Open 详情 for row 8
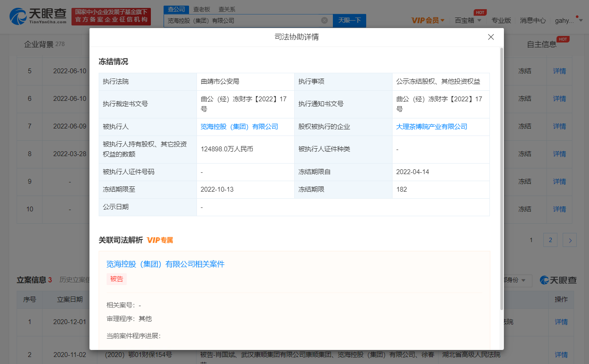Viewport: 589px width, 364px height. point(559,154)
